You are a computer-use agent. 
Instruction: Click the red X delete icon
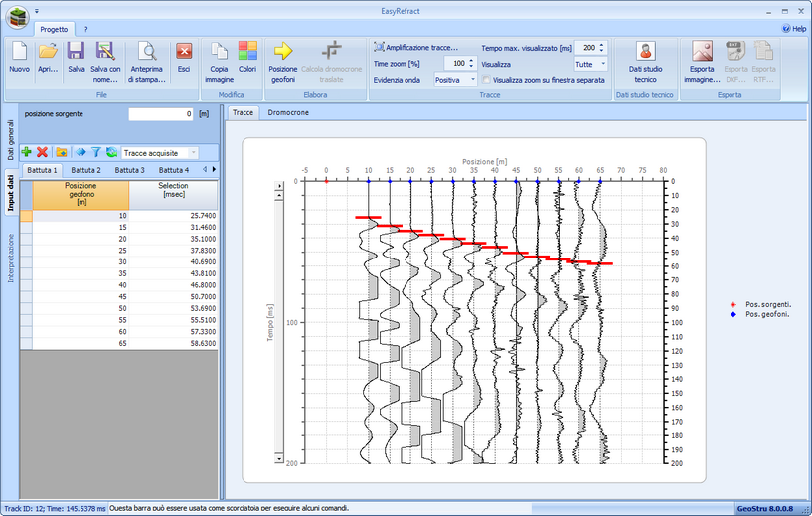coord(42,152)
